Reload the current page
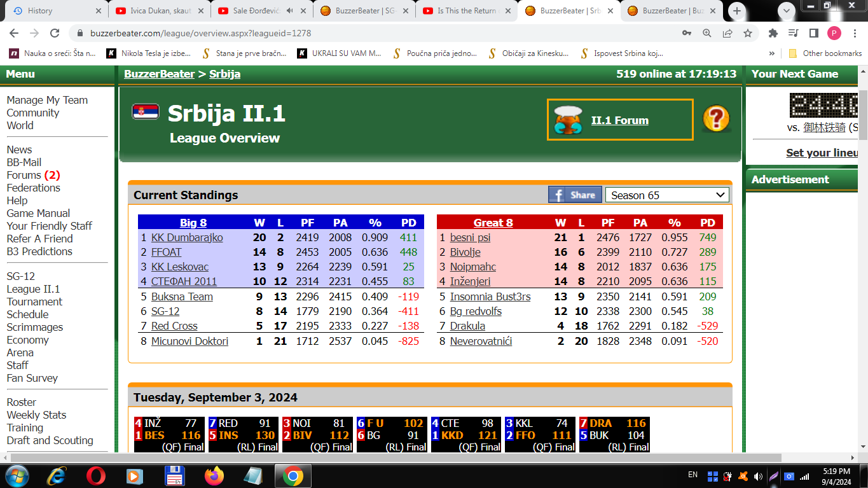Screen dimensions: 868x488 point(55,33)
